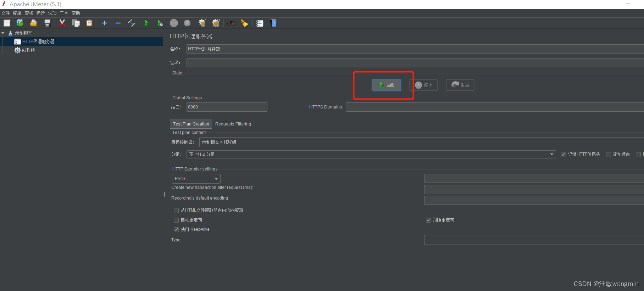
Task: Click the gear icon beside 线程组
Action: [x=17, y=50]
